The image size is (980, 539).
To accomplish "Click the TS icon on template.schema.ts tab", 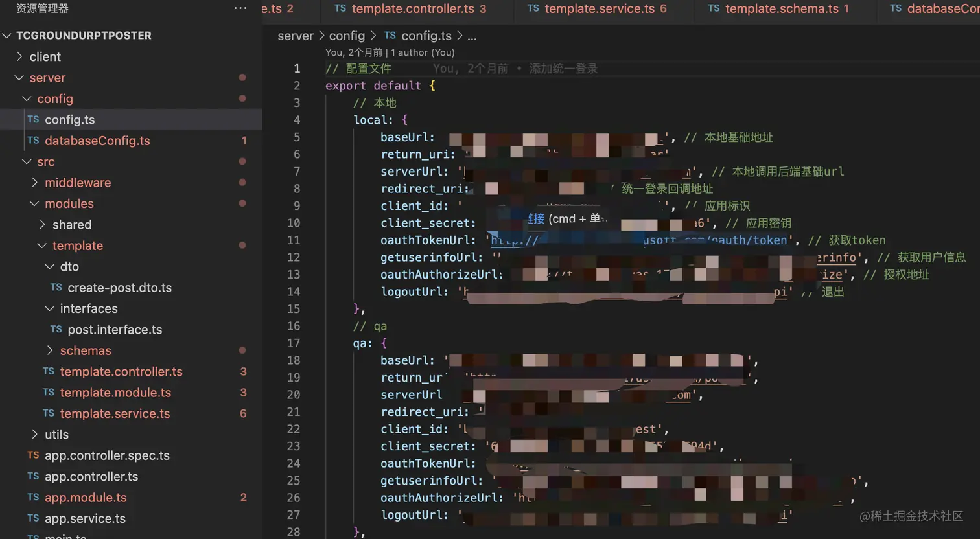I will click(714, 8).
